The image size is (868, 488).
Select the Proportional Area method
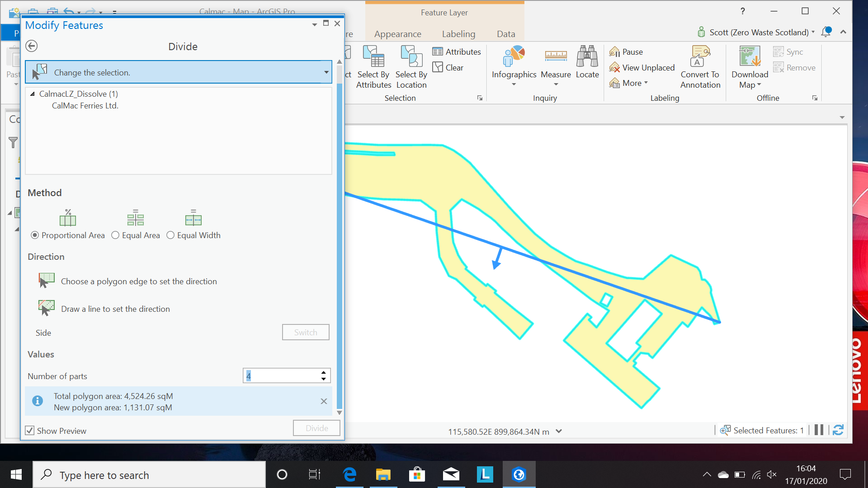click(x=35, y=235)
